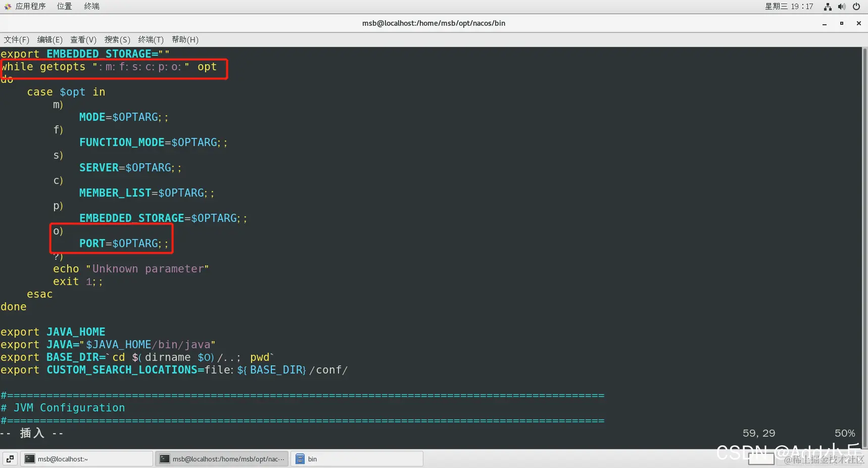Open the 查看(V) menu

click(83, 39)
